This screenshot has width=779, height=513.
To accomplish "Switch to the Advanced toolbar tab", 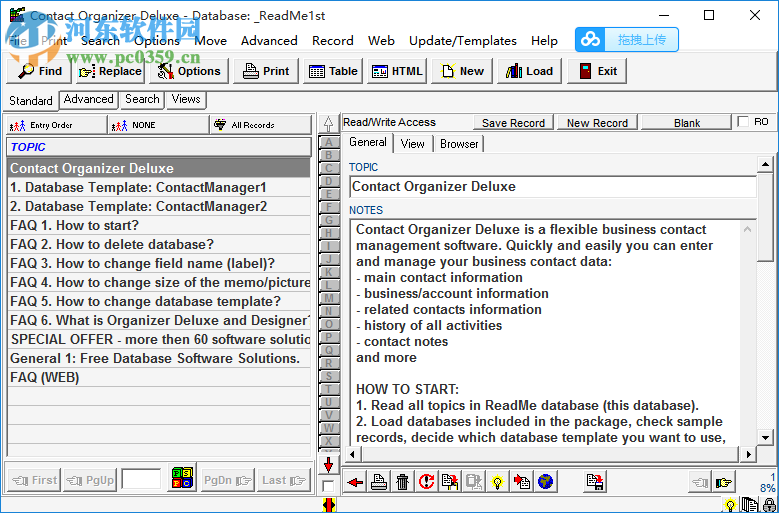I will point(88,99).
